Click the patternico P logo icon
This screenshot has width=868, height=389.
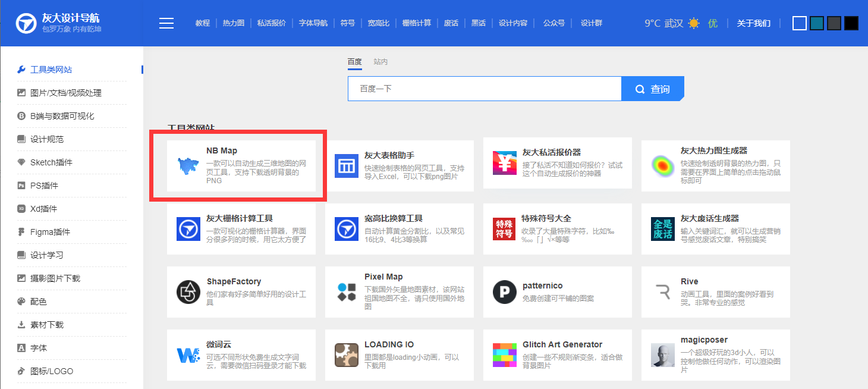click(x=505, y=292)
